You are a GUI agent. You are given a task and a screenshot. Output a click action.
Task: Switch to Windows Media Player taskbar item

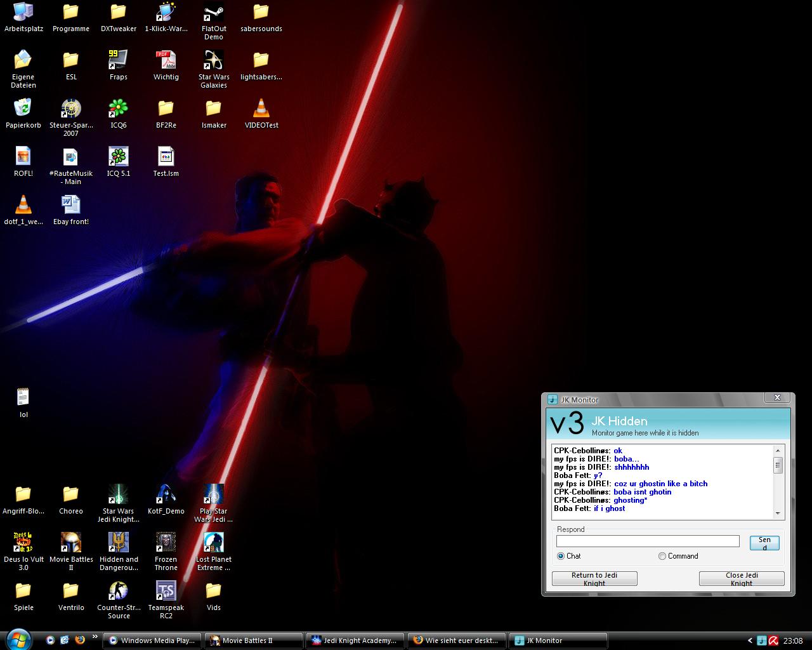[x=152, y=640]
